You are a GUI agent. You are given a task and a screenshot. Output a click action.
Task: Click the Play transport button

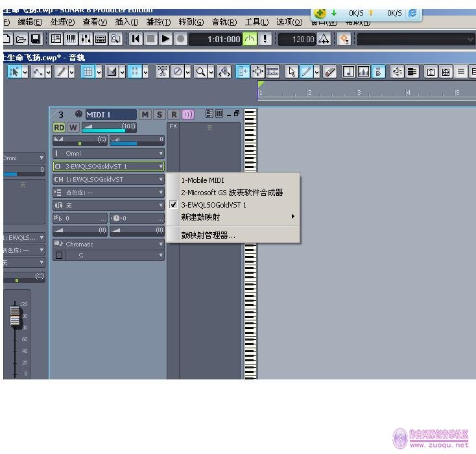(165, 39)
